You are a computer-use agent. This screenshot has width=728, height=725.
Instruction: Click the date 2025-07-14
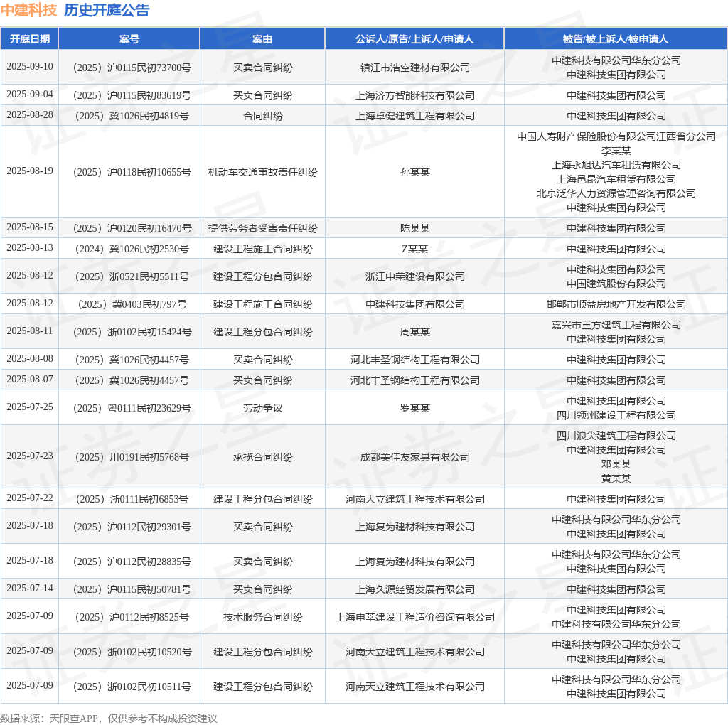click(30, 588)
